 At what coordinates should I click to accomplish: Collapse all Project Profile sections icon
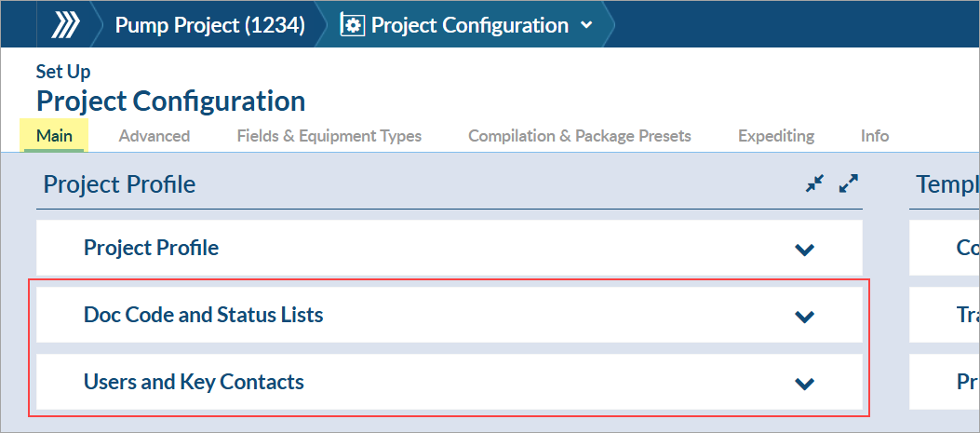click(x=815, y=184)
